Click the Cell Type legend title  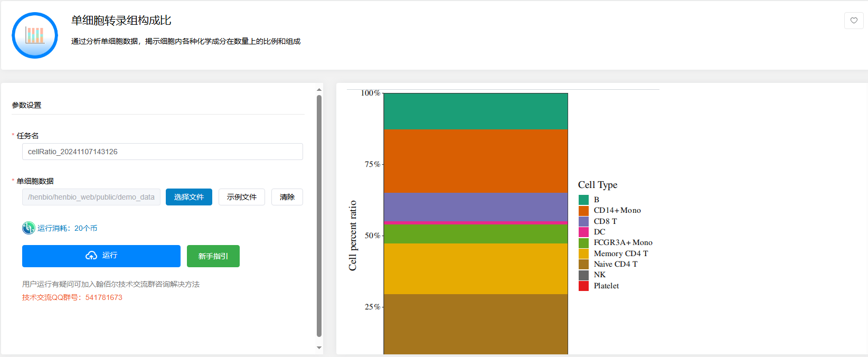pyautogui.click(x=598, y=185)
